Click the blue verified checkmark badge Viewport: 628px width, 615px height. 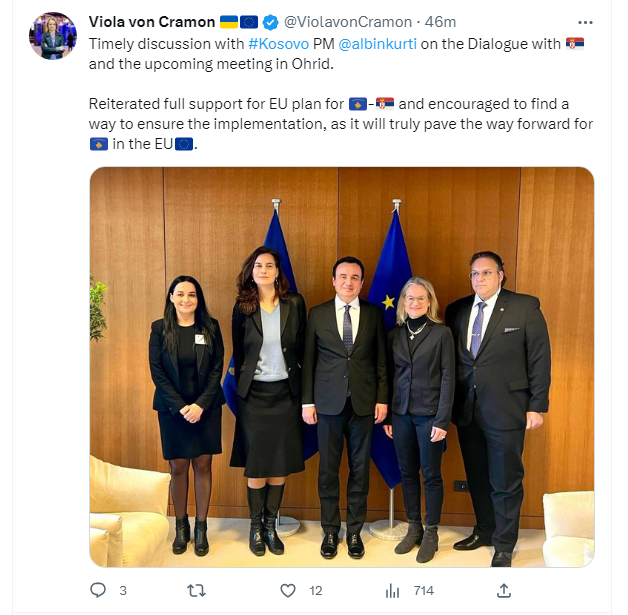[x=270, y=22]
